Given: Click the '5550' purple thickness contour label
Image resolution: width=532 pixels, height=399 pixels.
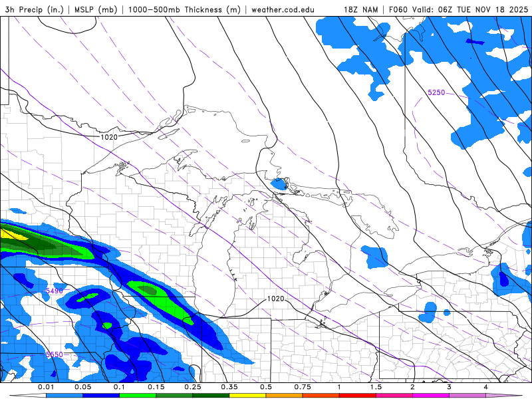Looking at the screenshot, I should coord(55,354).
